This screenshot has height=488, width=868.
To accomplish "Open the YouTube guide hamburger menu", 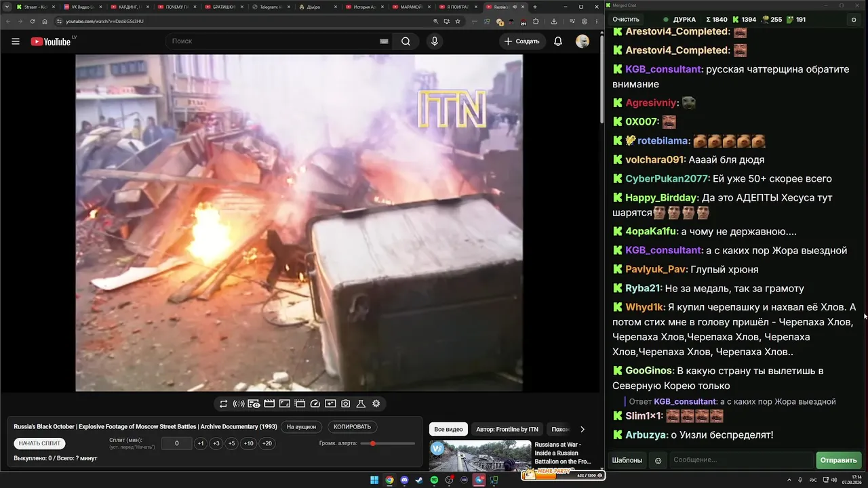I will pos(16,41).
